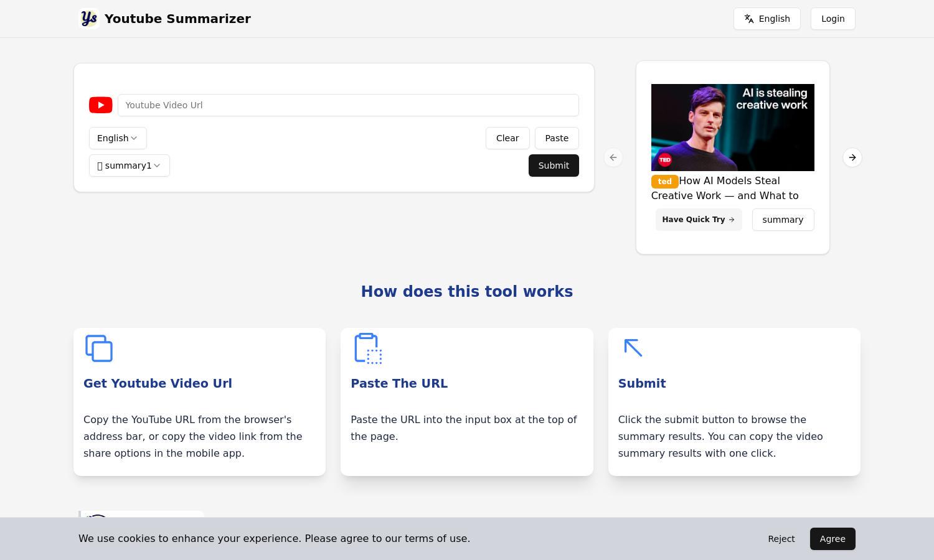This screenshot has height=560, width=934.
Task: Open the AI is stealing creative work thumbnail
Action: 733,128
